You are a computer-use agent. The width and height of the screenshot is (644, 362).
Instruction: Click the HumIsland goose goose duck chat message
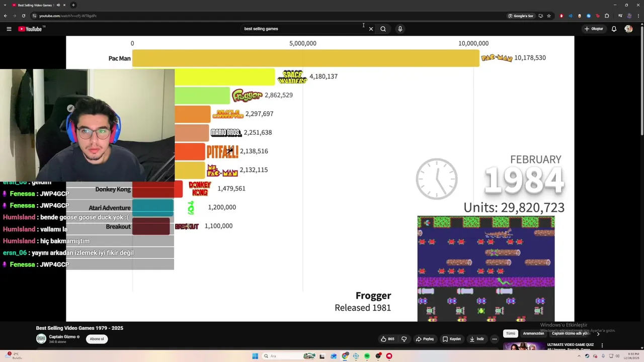coord(66,217)
